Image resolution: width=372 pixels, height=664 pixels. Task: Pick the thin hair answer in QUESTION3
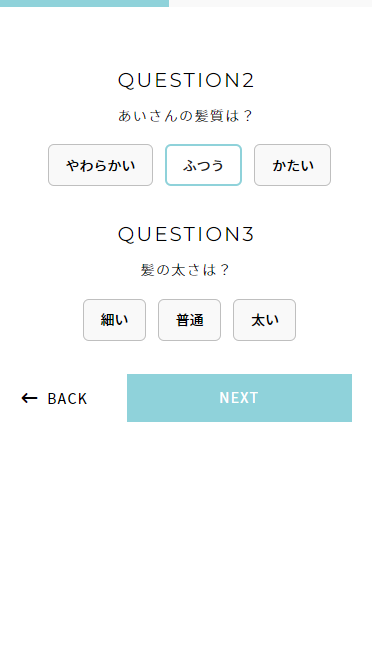(114, 320)
